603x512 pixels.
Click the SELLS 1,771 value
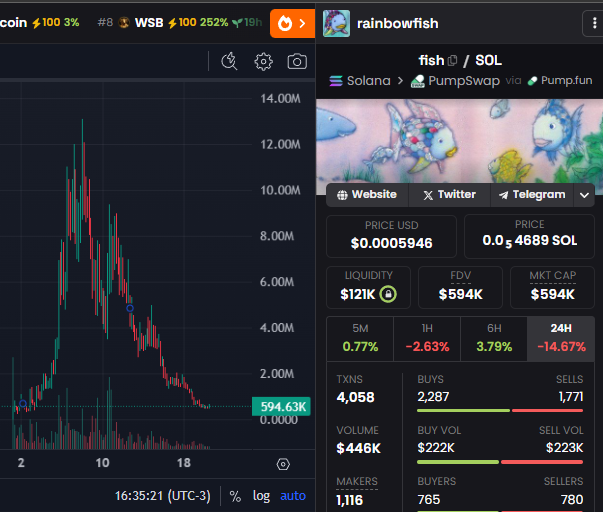click(x=571, y=397)
